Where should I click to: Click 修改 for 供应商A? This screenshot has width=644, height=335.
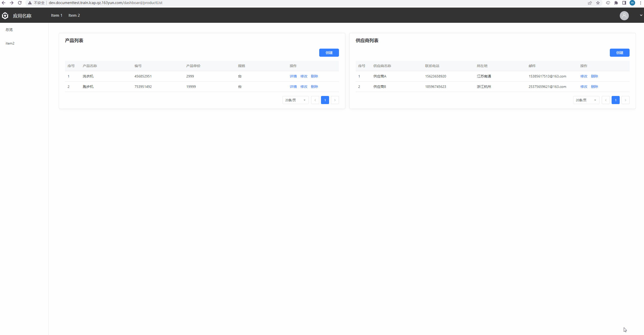click(584, 76)
